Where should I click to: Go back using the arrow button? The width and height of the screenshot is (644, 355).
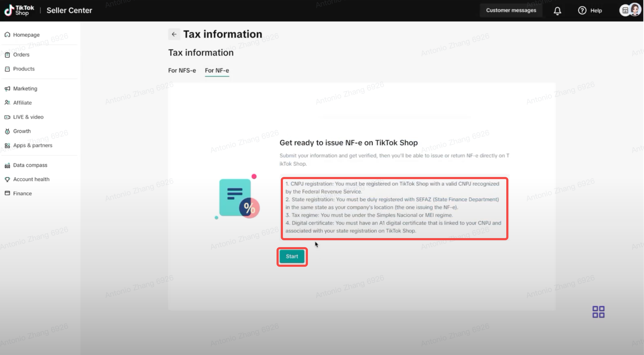point(174,34)
